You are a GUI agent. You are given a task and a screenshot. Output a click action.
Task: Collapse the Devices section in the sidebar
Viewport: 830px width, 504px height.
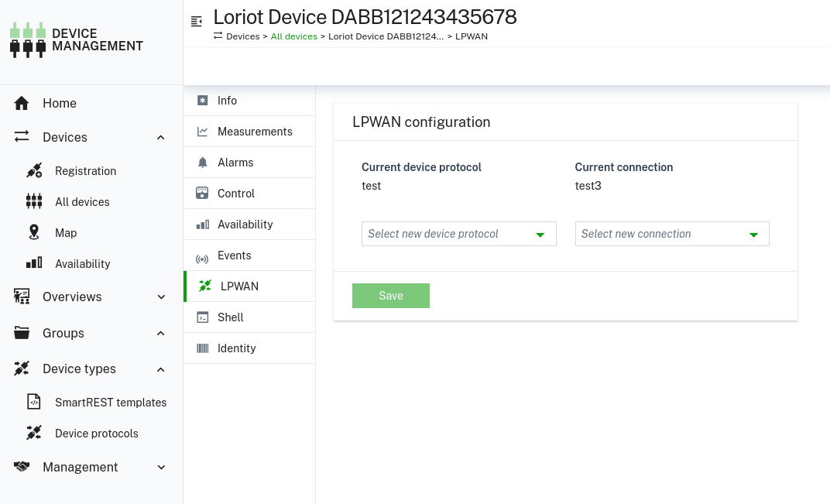(161, 137)
